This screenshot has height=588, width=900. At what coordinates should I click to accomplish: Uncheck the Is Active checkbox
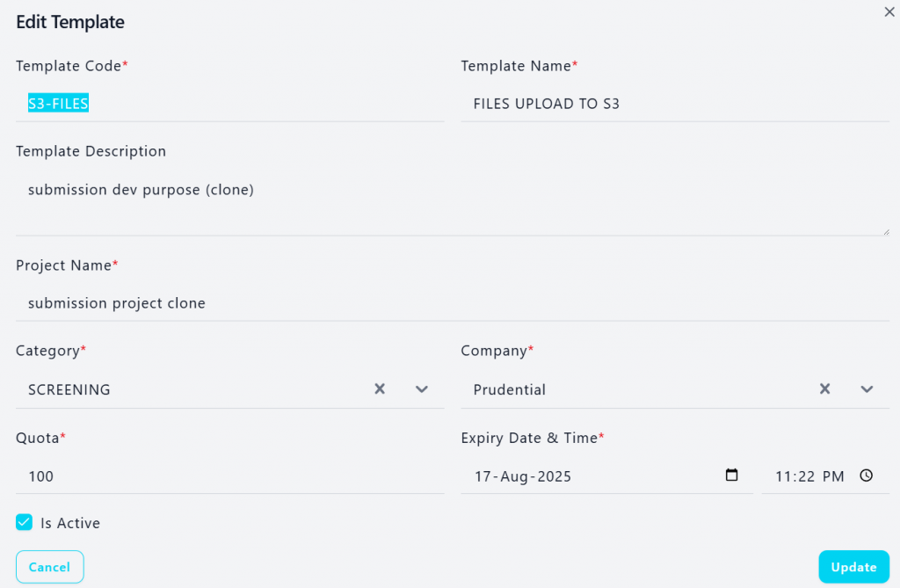pos(24,522)
